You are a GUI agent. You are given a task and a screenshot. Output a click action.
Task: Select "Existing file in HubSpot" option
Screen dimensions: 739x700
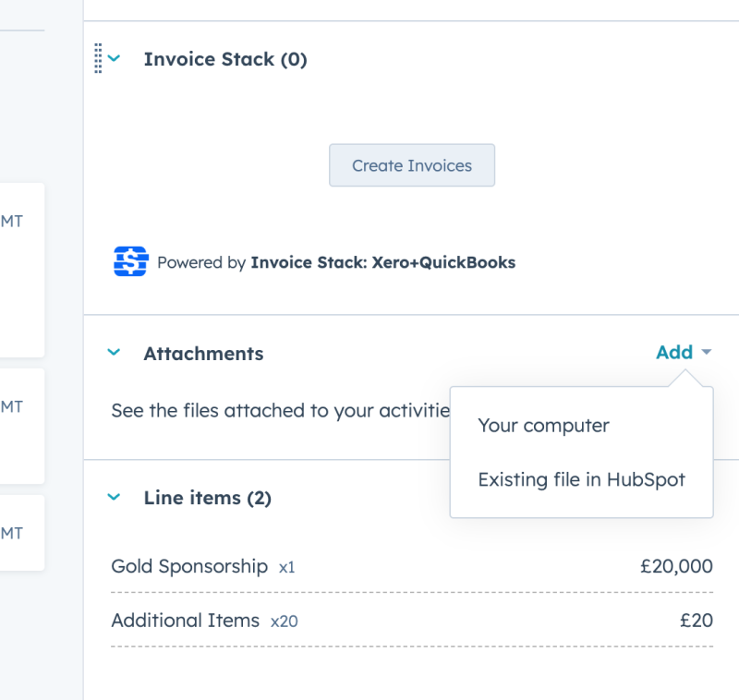(581, 479)
